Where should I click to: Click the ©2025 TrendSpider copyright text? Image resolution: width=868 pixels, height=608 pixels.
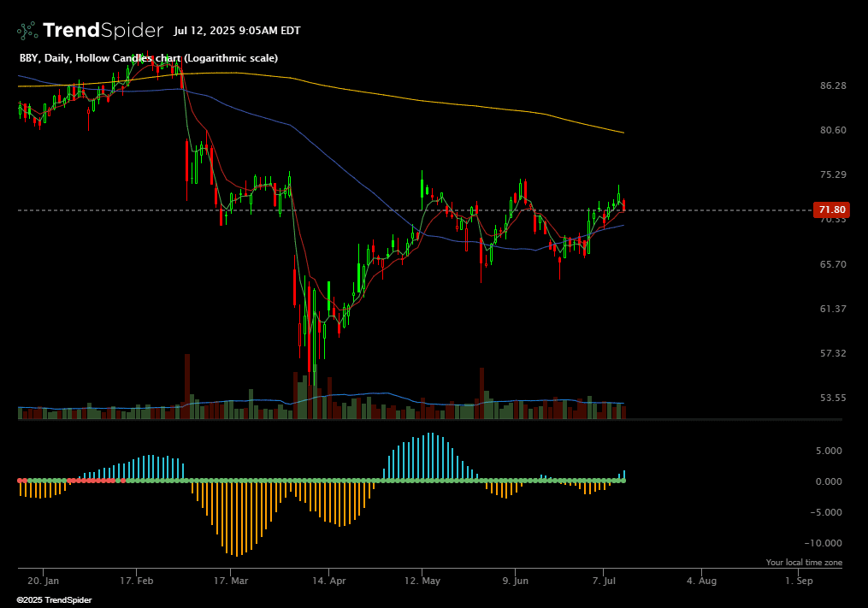(54, 600)
